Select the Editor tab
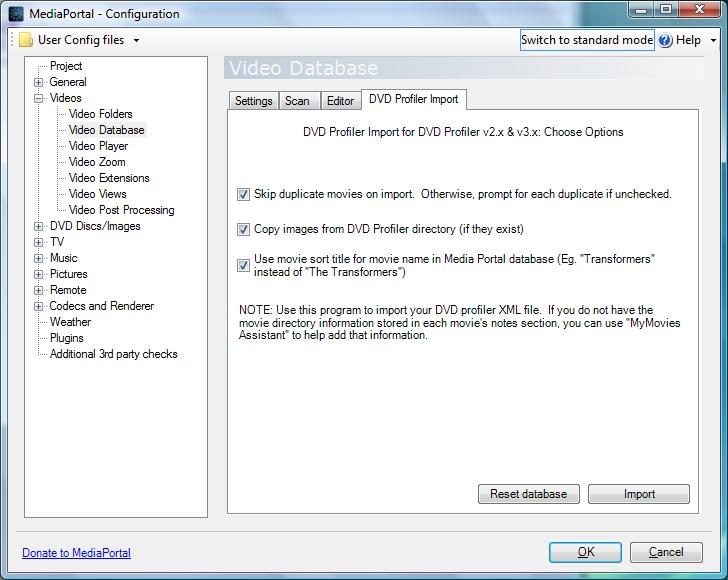 click(340, 101)
